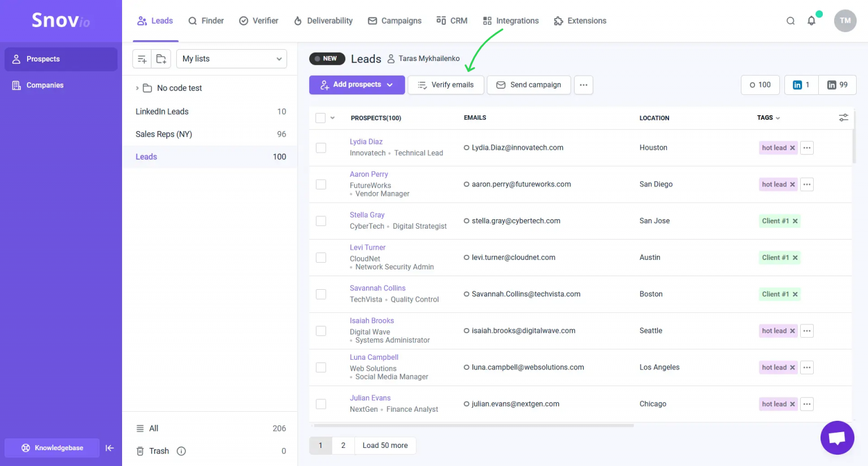Collapse the sidebar with the arrow icon
This screenshot has height=466, width=868.
tap(110, 448)
